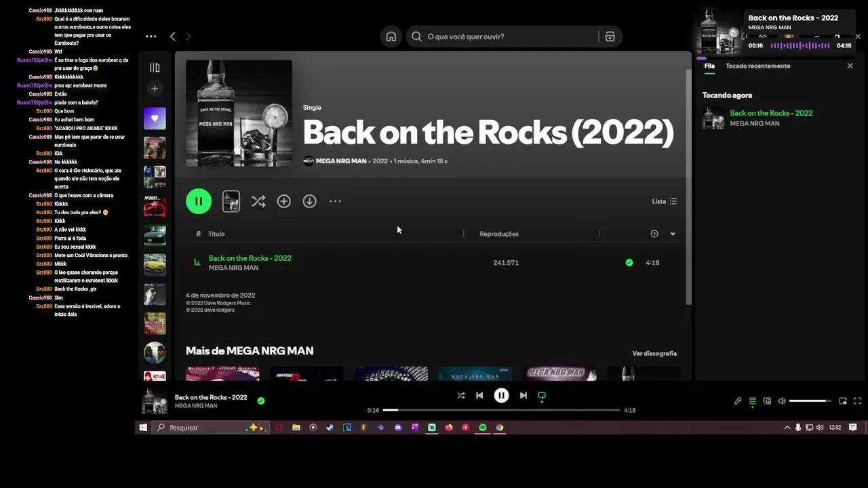This screenshot has height=488, width=868.
Task: Expand the system tray hidden icons chevron
Action: 787,428
